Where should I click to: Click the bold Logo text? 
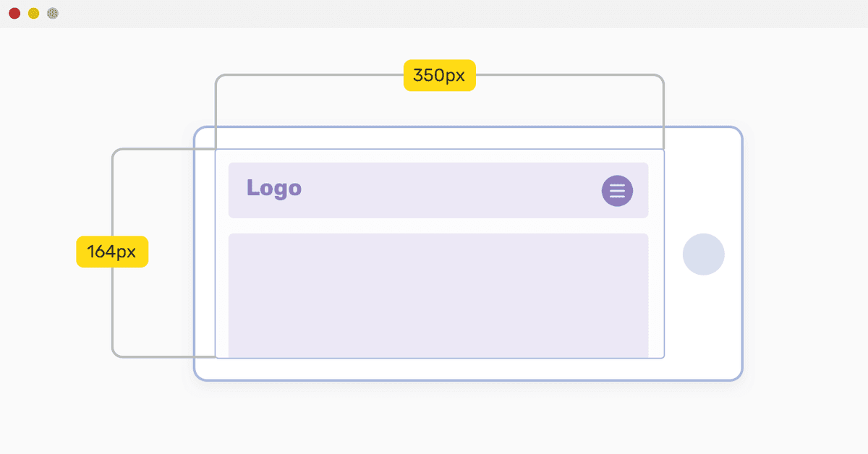point(274,188)
